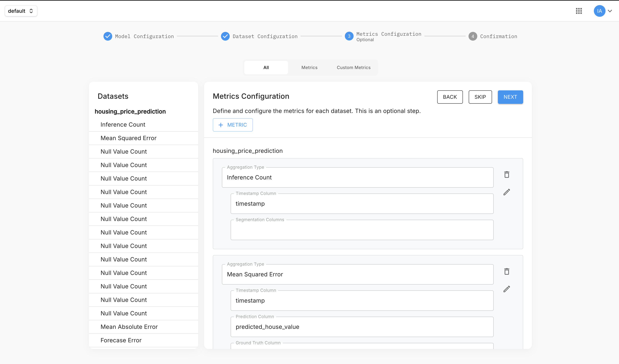Click the empty Segmentation Columns field
Image resolution: width=619 pixels, height=364 pixels.
tap(362, 230)
